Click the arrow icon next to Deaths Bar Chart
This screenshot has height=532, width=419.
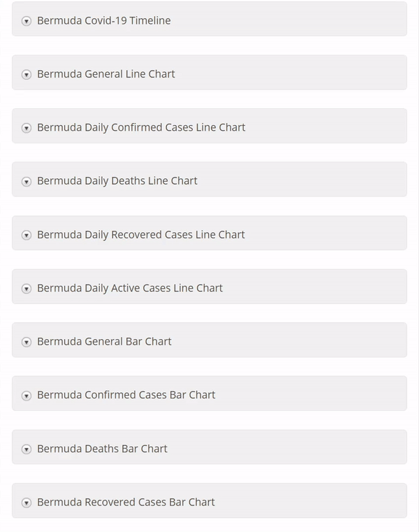tap(27, 449)
